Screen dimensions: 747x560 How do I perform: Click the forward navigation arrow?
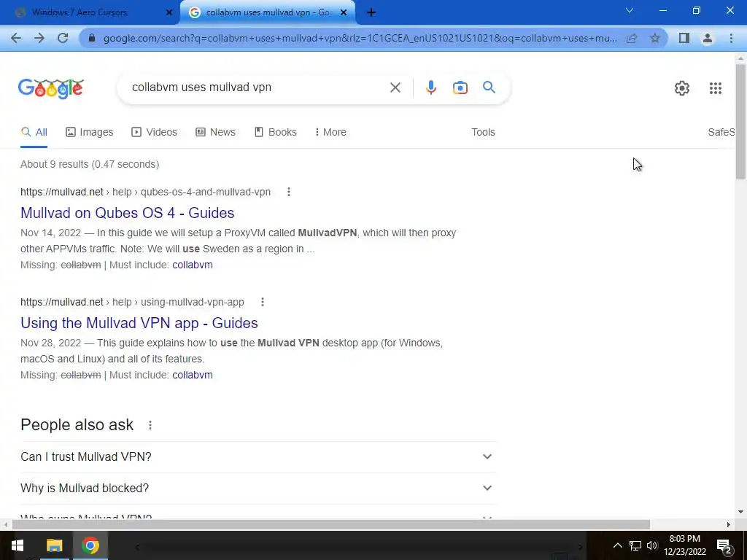point(39,38)
